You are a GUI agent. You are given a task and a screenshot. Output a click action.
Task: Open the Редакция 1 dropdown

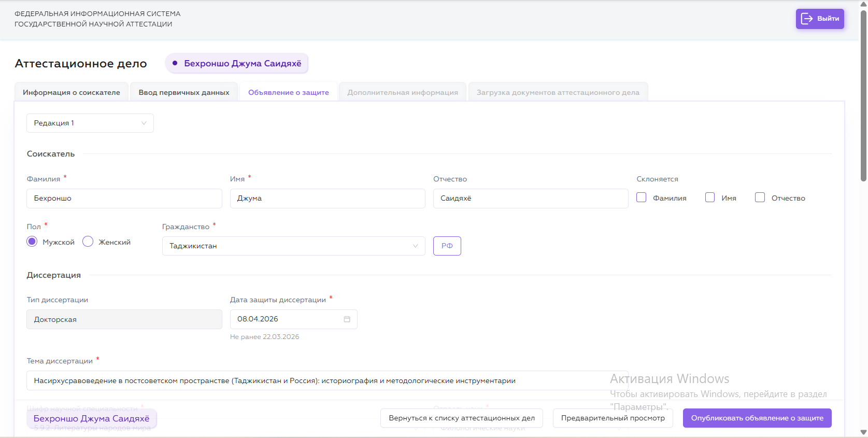tap(90, 123)
